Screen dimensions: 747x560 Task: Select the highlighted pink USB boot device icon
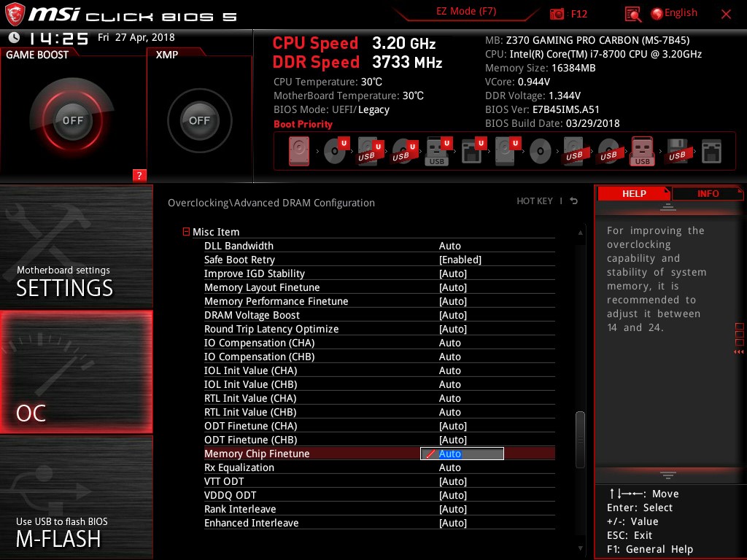point(642,151)
